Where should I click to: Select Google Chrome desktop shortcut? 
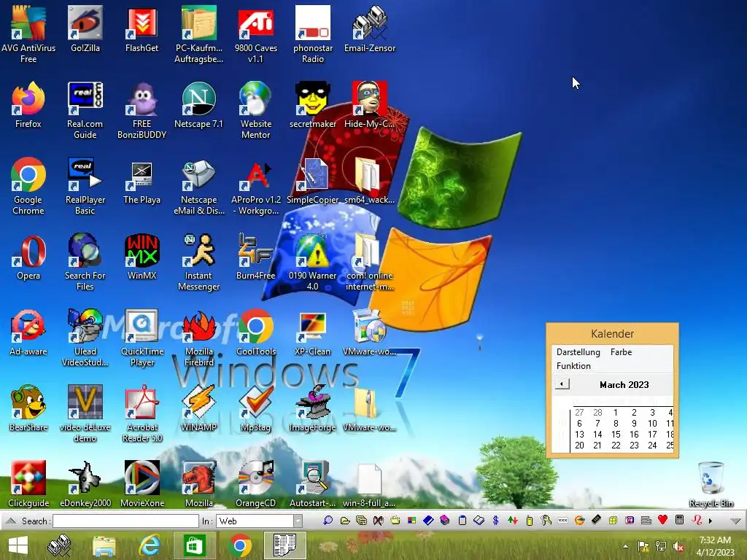click(x=28, y=186)
